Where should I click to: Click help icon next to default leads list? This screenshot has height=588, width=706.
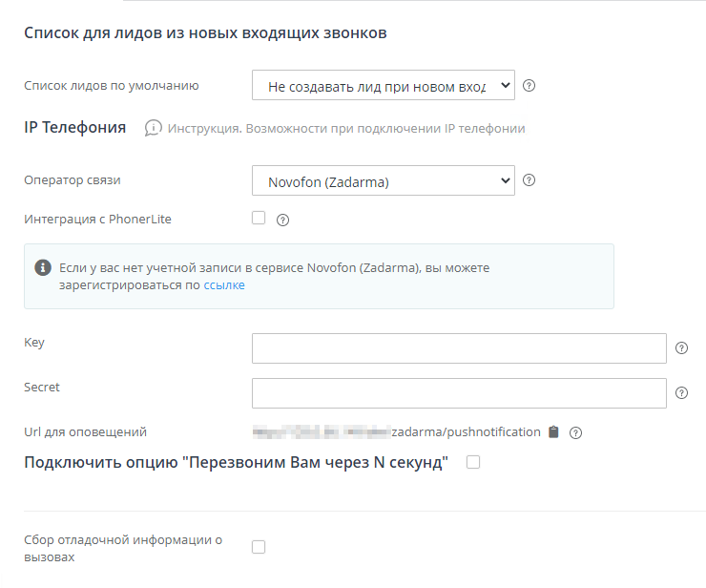point(529,86)
